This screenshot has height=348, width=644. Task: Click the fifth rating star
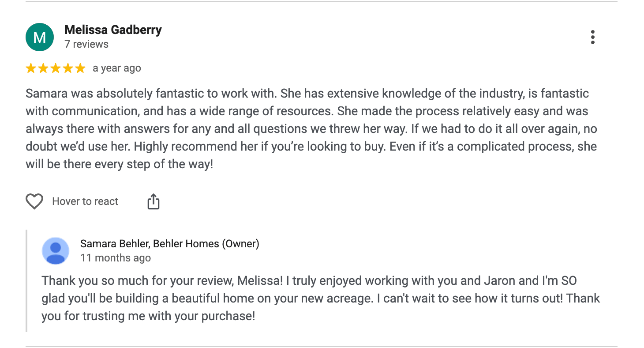coord(80,68)
